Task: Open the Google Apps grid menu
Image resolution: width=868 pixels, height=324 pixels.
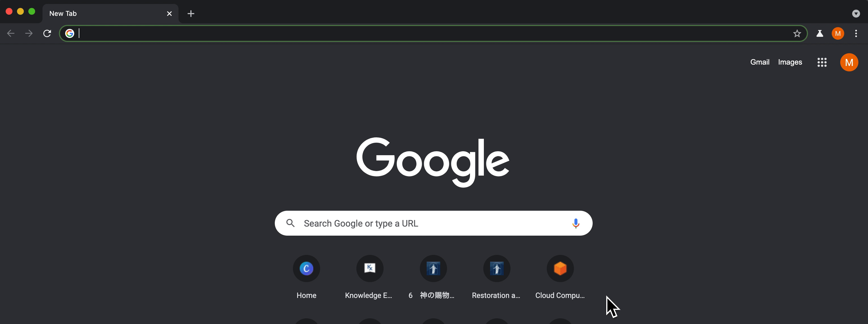Action: point(822,62)
